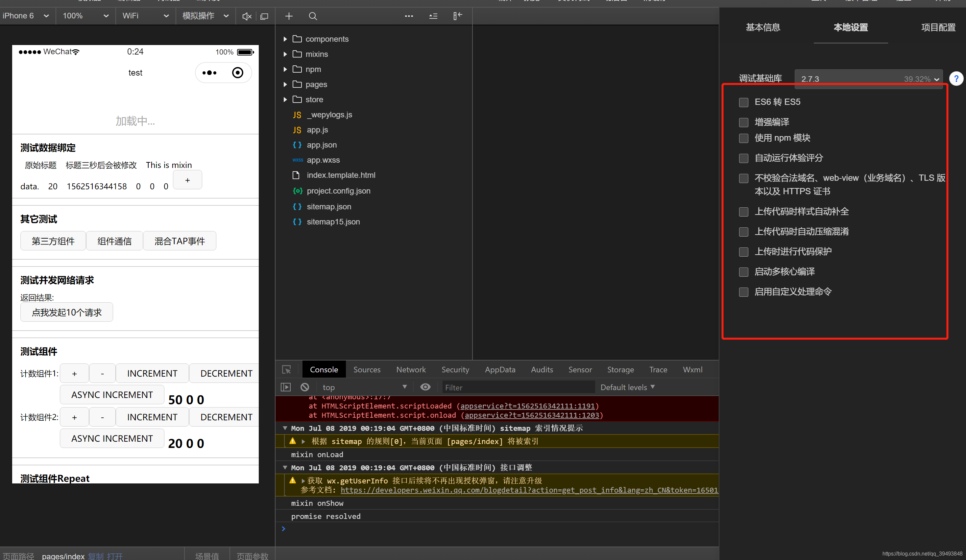
Task: Tap the 第三方组件 button
Action: 53,241
